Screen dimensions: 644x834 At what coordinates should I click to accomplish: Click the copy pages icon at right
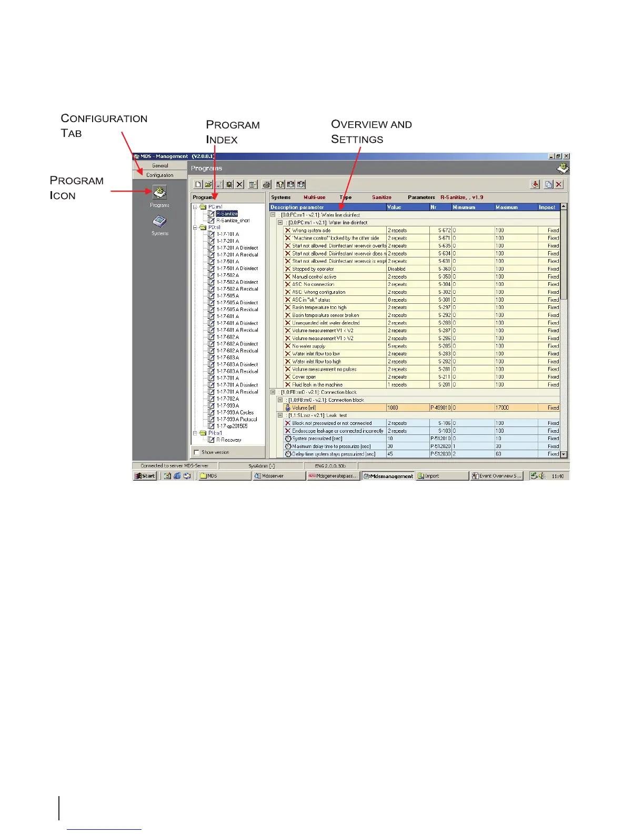pyautogui.click(x=548, y=184)
